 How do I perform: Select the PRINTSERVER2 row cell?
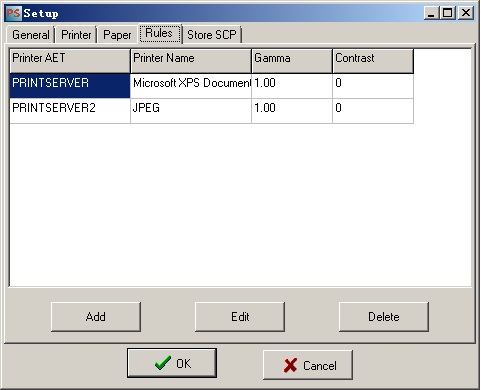pos(70,111)
